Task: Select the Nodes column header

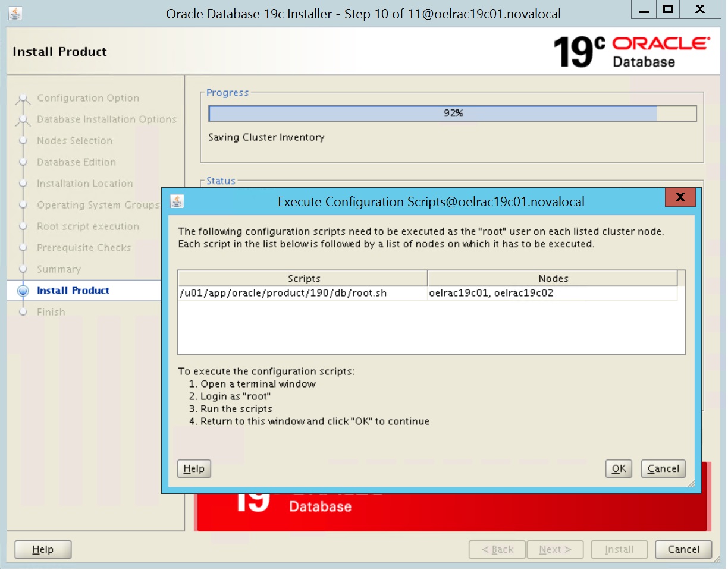Action: click(553, 278)
